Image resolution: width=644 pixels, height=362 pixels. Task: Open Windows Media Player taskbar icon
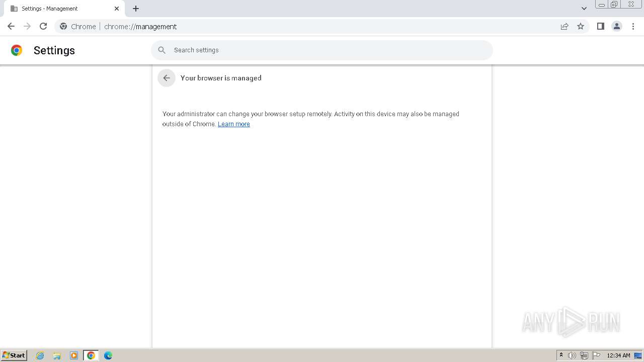click(x=74, y=355)
